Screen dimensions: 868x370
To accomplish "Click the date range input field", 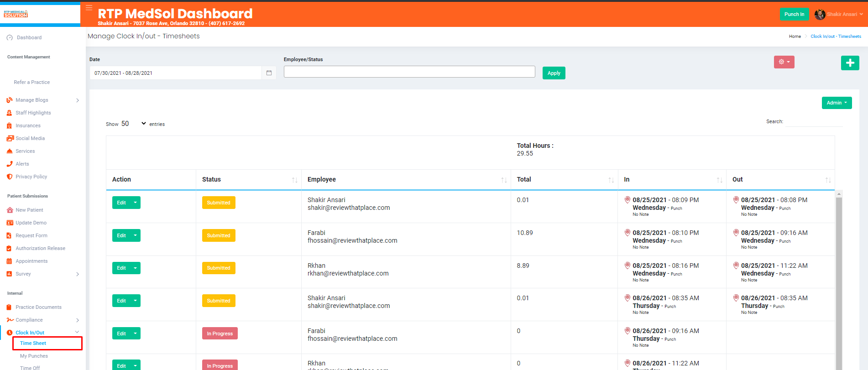I will click(x=176, y=73).
